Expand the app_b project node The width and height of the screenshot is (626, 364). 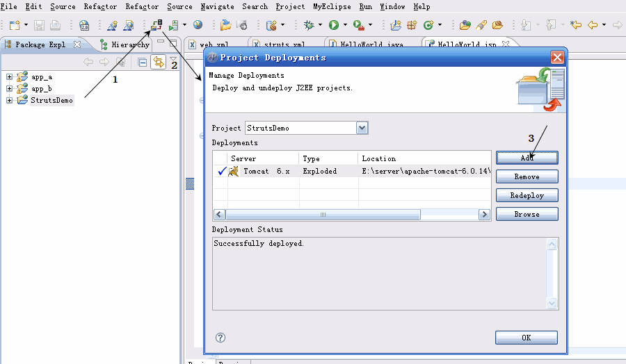coord(9,88)
